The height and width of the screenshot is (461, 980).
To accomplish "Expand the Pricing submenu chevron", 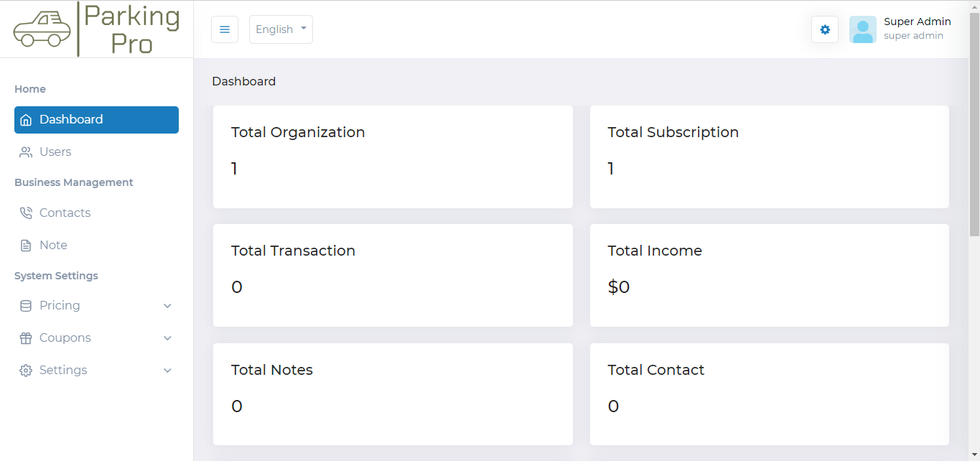I will tap(167, 306).
